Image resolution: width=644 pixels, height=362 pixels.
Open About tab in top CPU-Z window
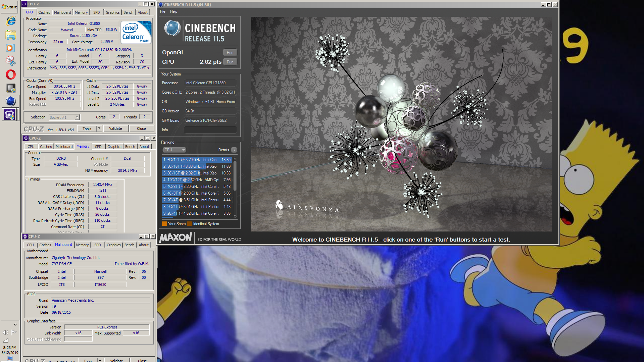(143, 12)
